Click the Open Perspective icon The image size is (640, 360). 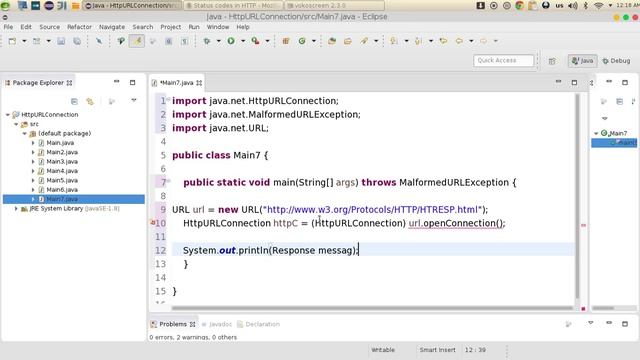point(552,61)
